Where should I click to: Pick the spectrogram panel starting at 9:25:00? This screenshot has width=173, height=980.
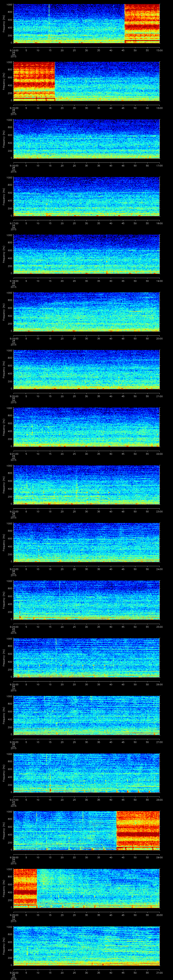click(86, 657)
